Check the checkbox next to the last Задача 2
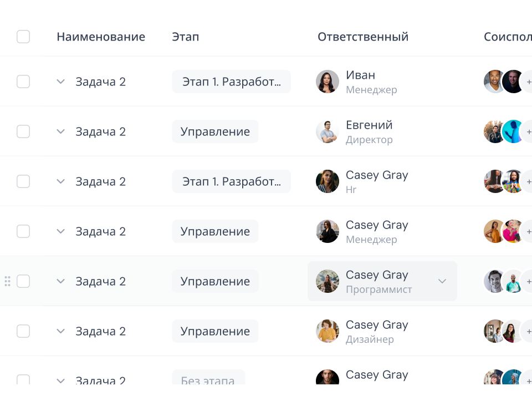This screenshot has height=401, width=532. [23, 381]
